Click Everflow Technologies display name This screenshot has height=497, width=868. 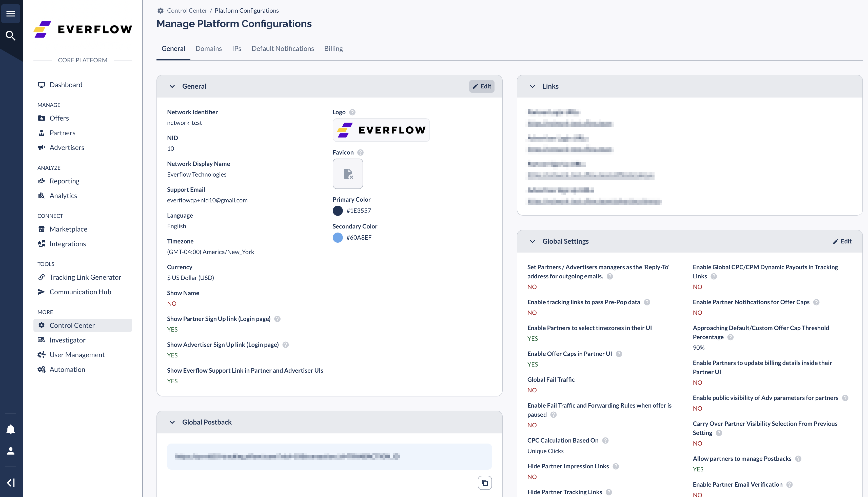click(196, 175)
